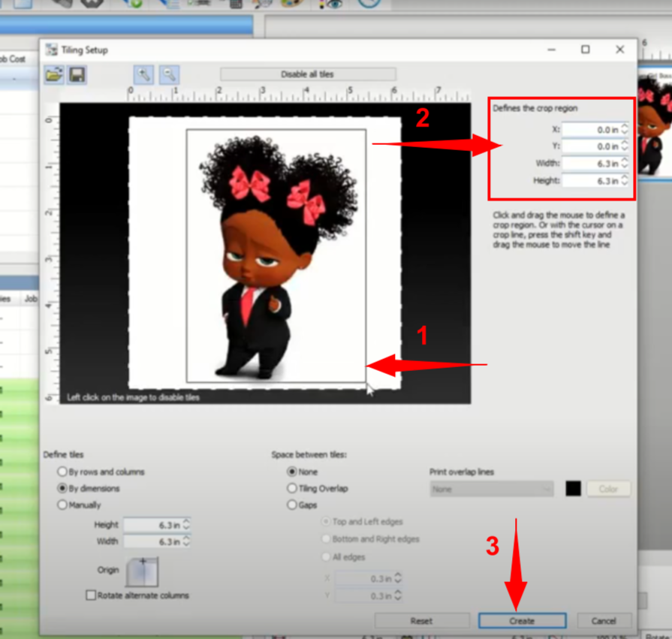This screenshot has width=672, height=639.
Task: Click the crop region Y stepper arrows
Action: [625, 146]
